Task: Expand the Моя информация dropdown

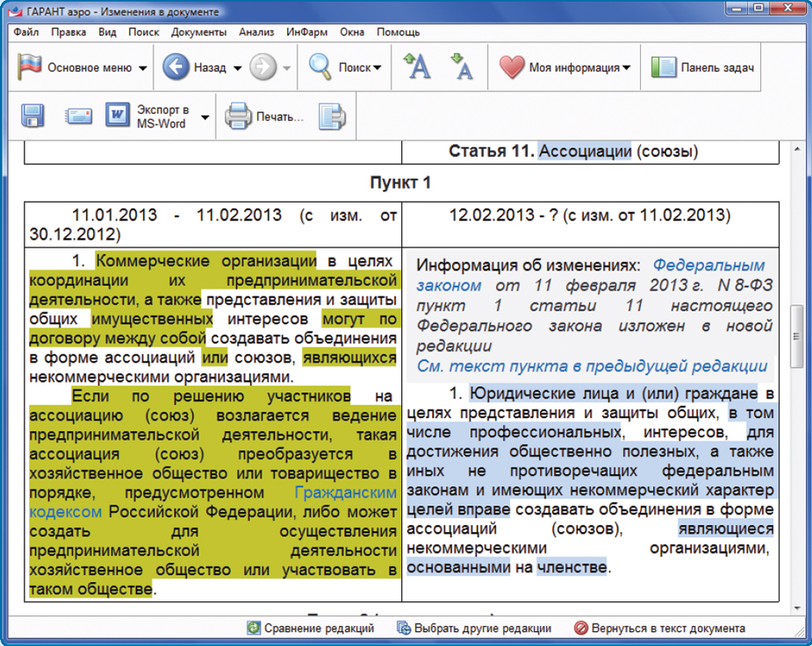Action: (x=626, y=68)
